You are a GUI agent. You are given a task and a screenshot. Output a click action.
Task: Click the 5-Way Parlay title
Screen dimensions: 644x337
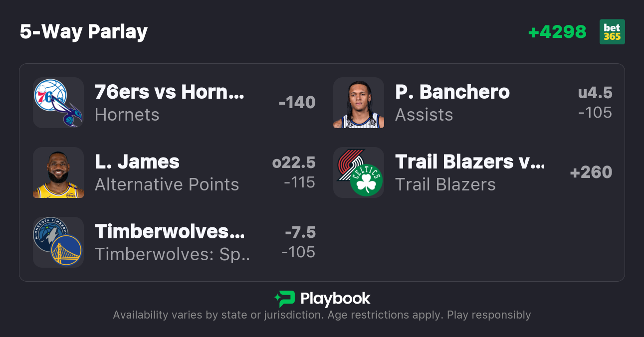pyautogui.click(x=84, y=32)
